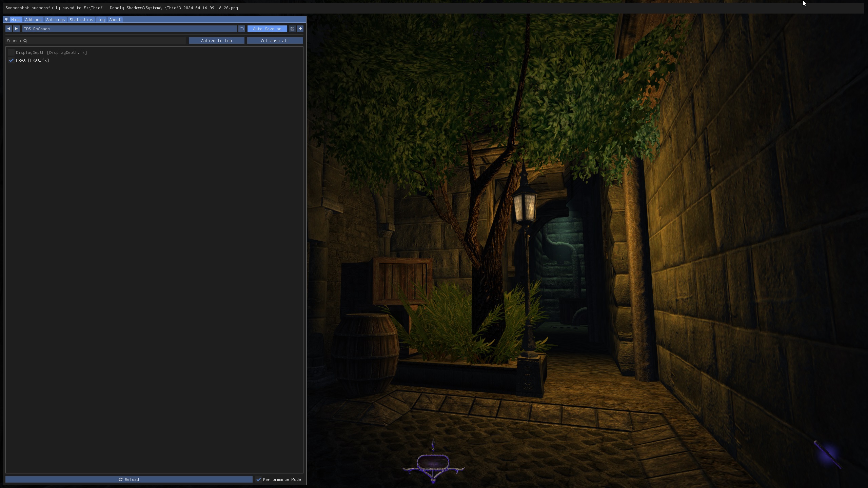This screenshot has height=488, width=868.
Task: Click the TDS-ReShade preset name field
Action: [129, 29]
